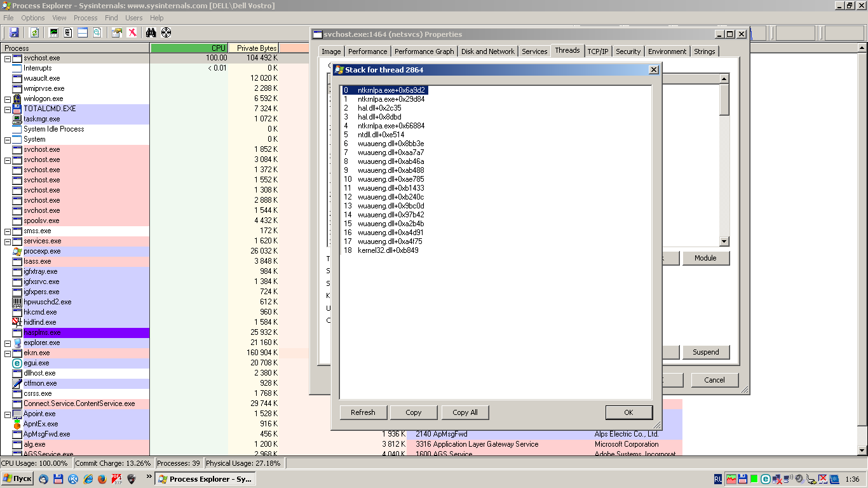Switch to the TCP/IP tab
This screenshot has height=488, width=868.
click(597, 51)
